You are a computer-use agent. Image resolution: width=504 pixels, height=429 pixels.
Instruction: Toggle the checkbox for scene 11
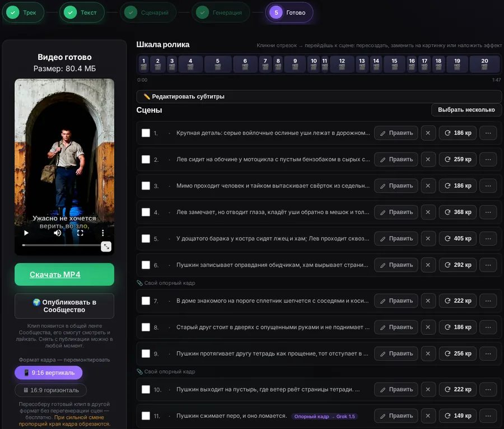point(146,416)
